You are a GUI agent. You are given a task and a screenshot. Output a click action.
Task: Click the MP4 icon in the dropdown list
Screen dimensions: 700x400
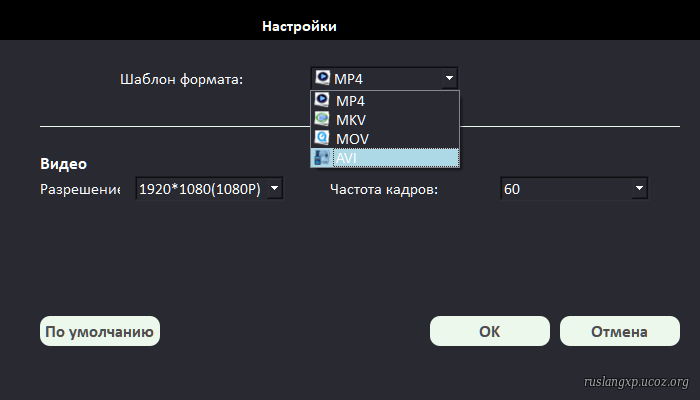pos(322,101)
